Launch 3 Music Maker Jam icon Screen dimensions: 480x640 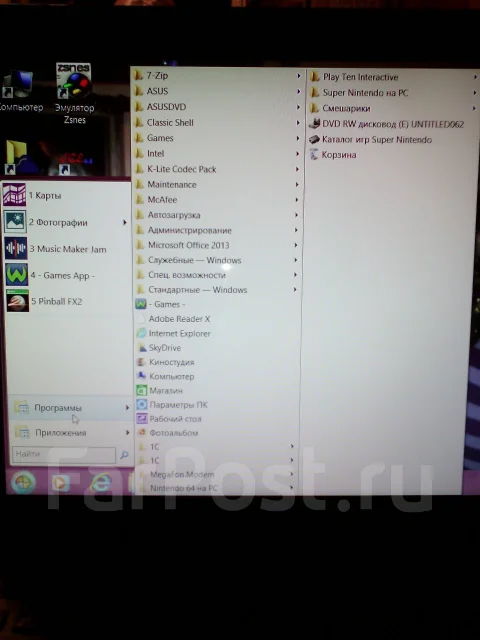(x=16, y=248)
